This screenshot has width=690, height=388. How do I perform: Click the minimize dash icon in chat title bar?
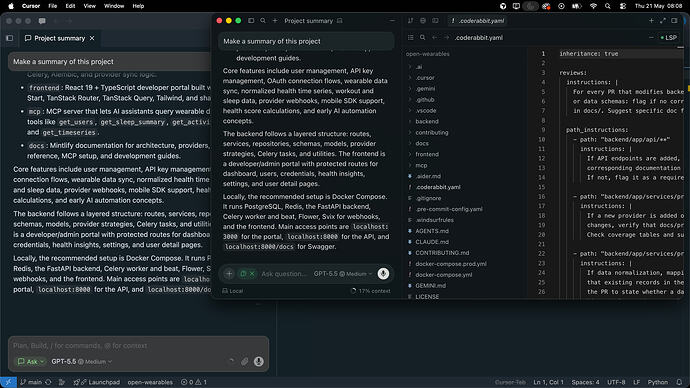point(392,21)
